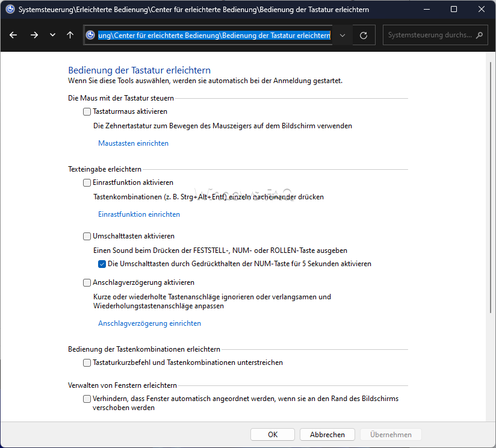Open Maustasten einrichten link

pos(133,143)
